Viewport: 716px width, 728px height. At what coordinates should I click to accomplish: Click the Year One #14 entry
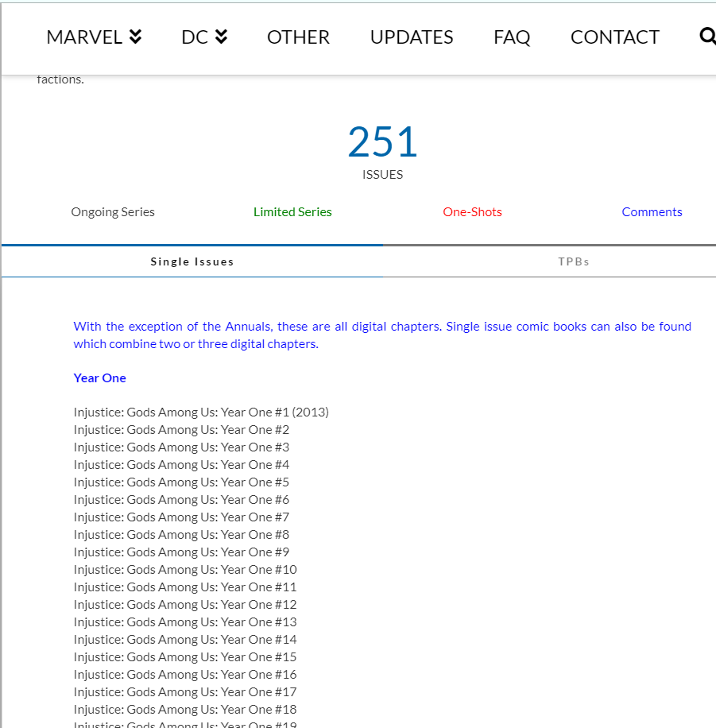(x=185, y=640)
